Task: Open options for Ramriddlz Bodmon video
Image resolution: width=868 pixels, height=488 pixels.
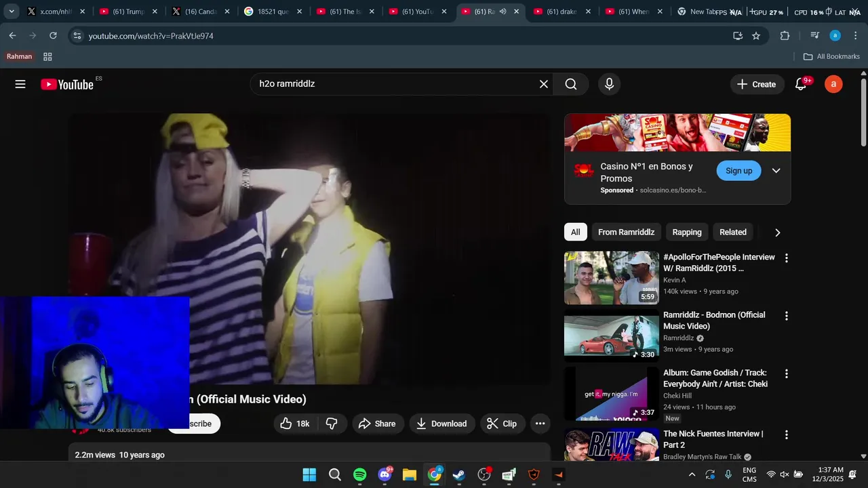Action: pyautogui.click(x=787, y=316)
